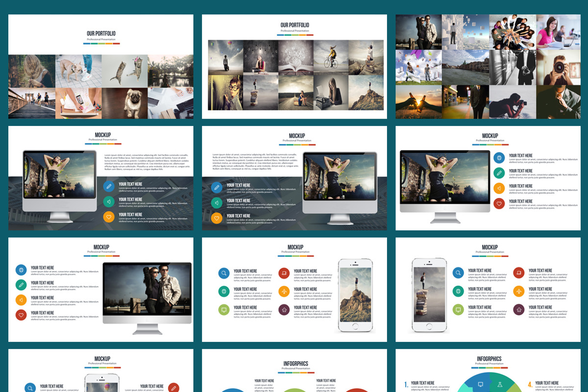
Task: Click monitor mockup showing couple photo
Action: click(x=147, y=298)
